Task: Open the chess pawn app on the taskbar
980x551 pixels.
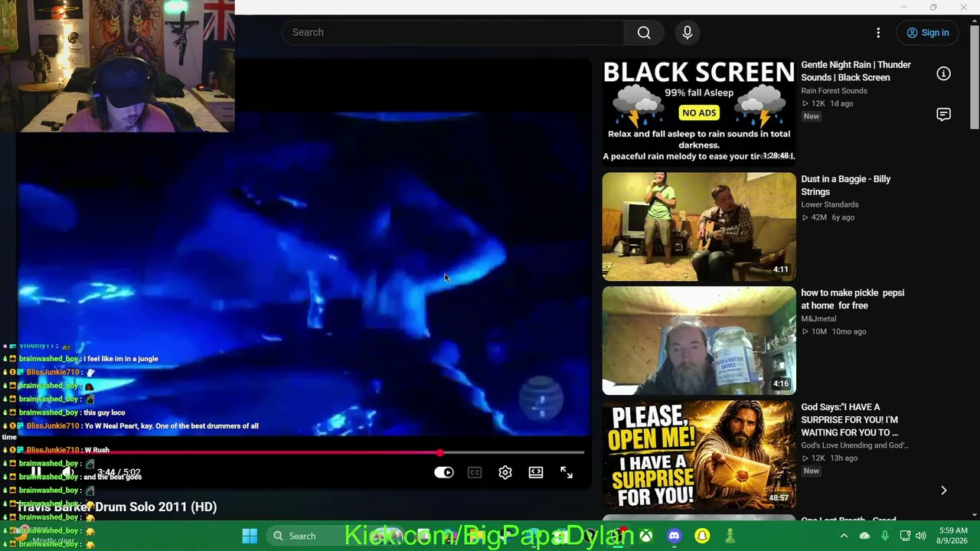Action: (x=730, y=536)
